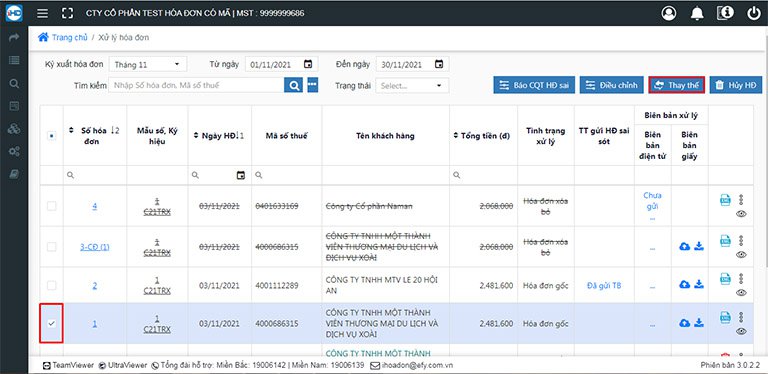Click the search invoice number input
The image size is (768, 374).
pos(196,85)
